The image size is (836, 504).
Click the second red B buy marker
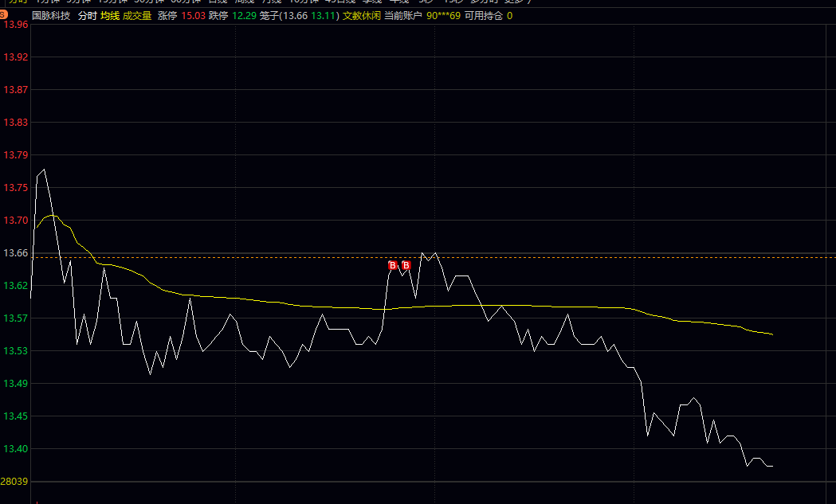pyautogui.click(x=406, y=265)
